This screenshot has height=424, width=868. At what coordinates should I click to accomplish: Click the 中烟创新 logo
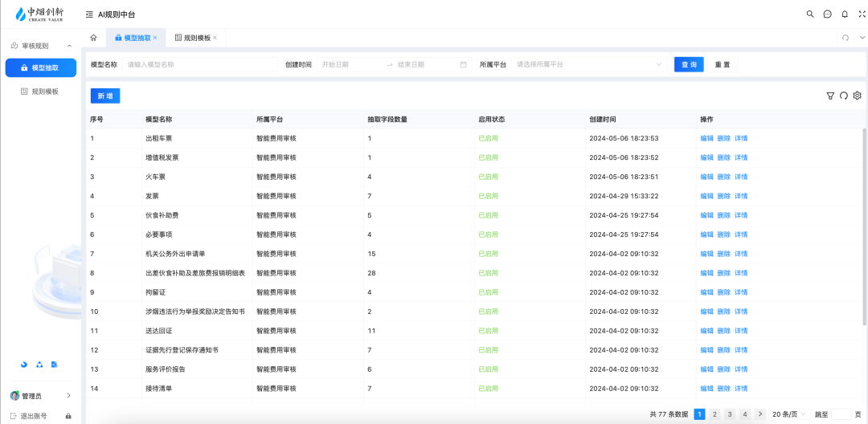tap(39, 14)
